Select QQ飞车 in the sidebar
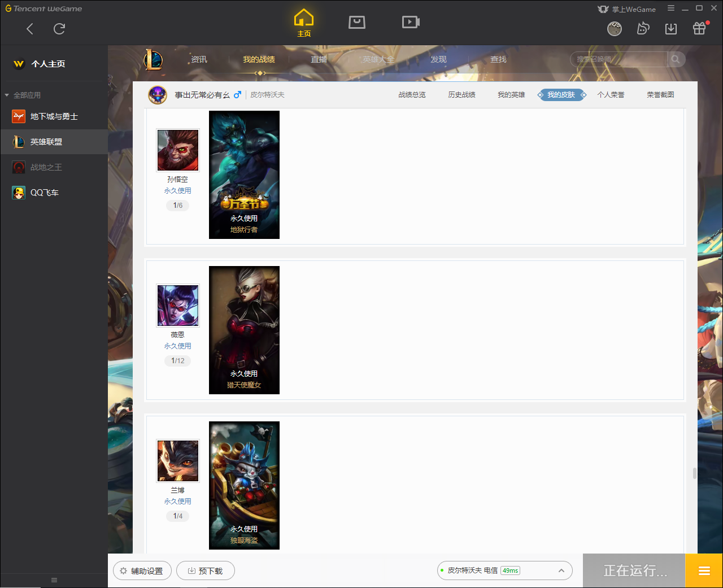This screenshot has width=723, height=588. pos(54,193)
